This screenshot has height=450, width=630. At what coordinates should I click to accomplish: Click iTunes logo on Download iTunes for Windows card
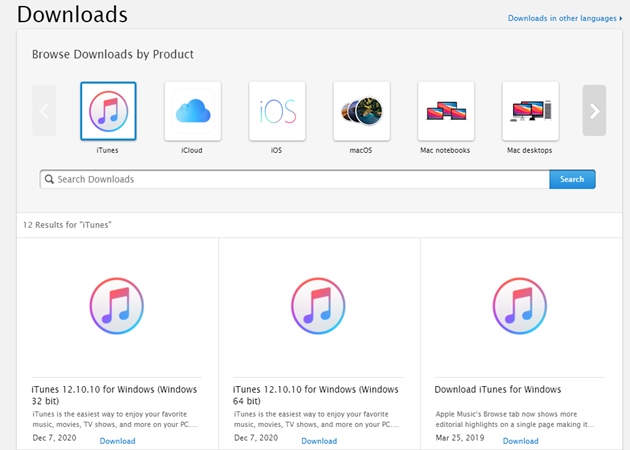[520, 306]
